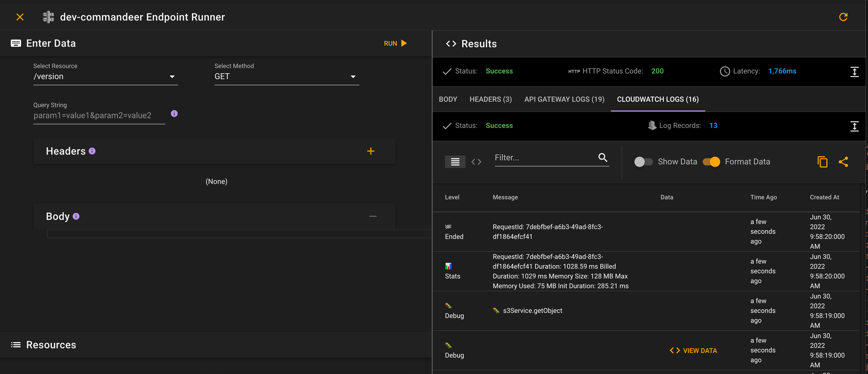Click the Created At column header
Image resolution: width=868 pixels, height=374 pixels.
point(824,197)
